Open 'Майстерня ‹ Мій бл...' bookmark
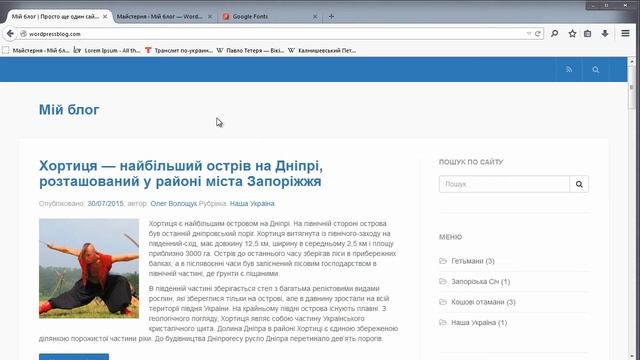 pos(36,51)
